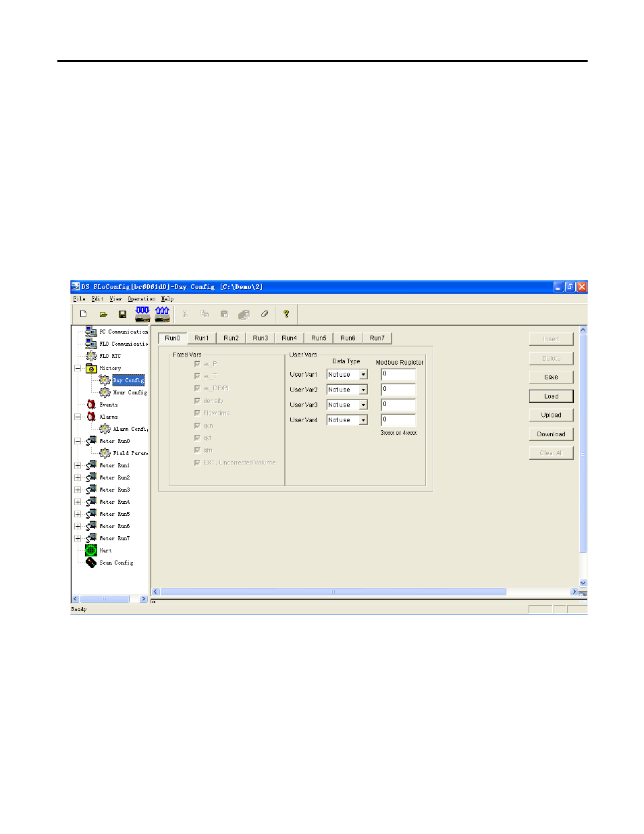Screen dimensions: 644x834
Task: Click the New file toolbar icon
Action: point(83,314)
